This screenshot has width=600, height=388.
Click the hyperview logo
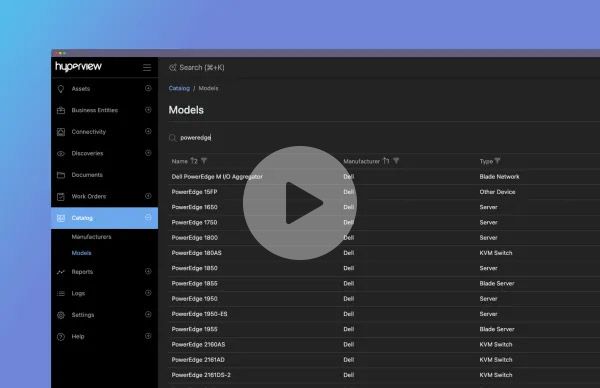(x=78, y=67)
